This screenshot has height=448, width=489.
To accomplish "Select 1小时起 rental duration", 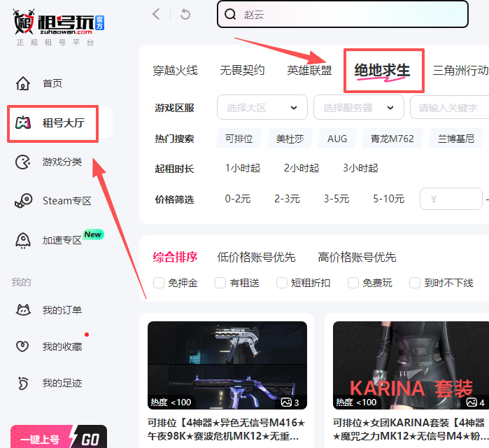I will [x=243, y=168].
